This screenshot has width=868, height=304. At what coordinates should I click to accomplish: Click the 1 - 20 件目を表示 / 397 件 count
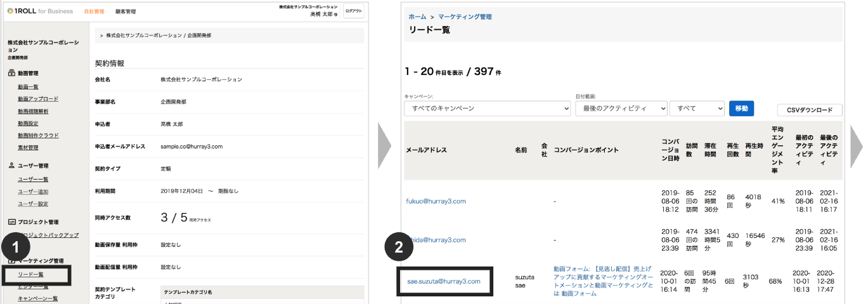[453, 72]
